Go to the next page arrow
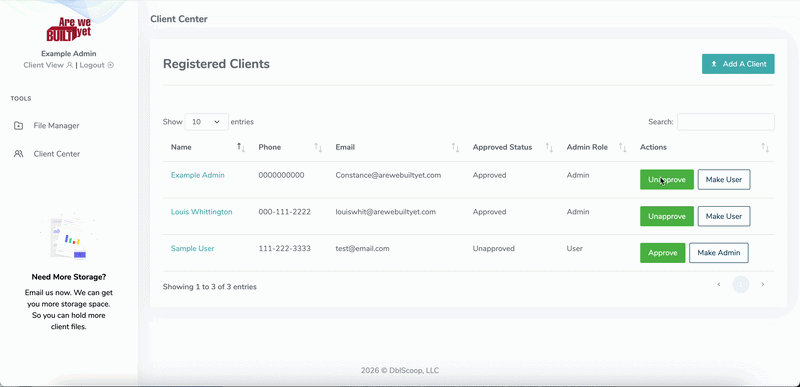 pos(763,285)
